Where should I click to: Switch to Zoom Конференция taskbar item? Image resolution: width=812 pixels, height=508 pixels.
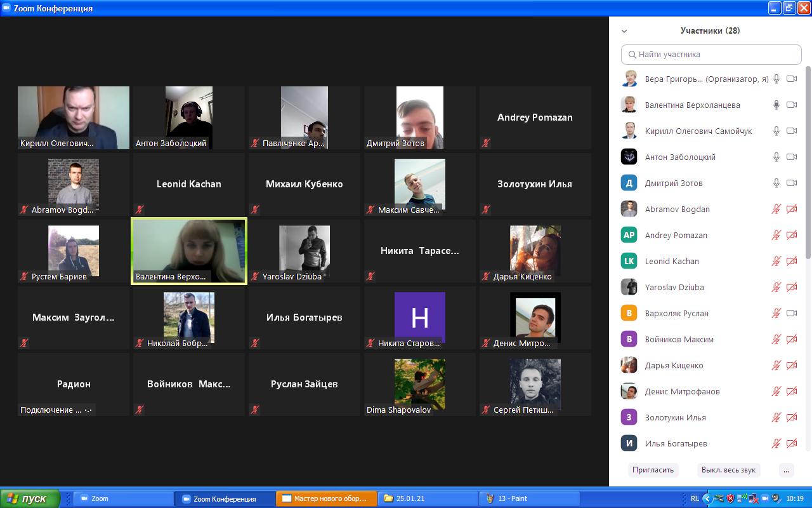point(225,498)
